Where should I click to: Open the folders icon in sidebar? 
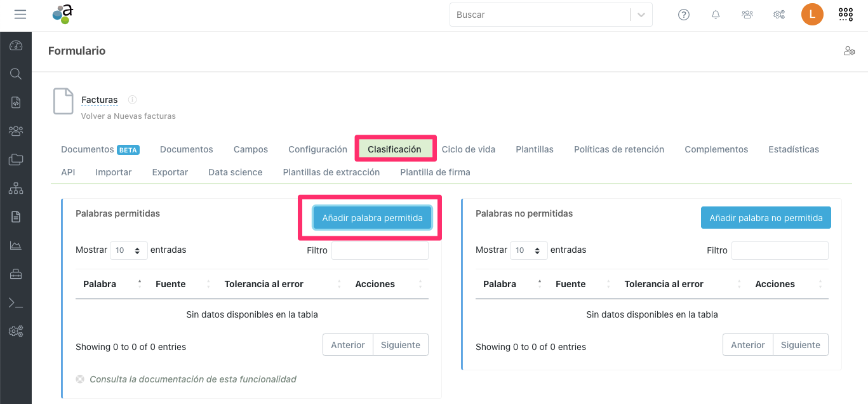16,159
